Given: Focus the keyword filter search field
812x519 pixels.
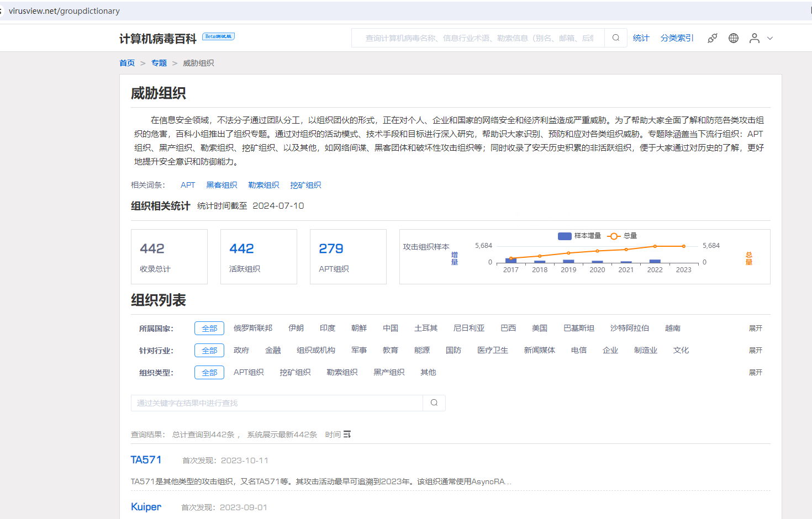Looking at the screenshot, I should [x=277, y=403].
